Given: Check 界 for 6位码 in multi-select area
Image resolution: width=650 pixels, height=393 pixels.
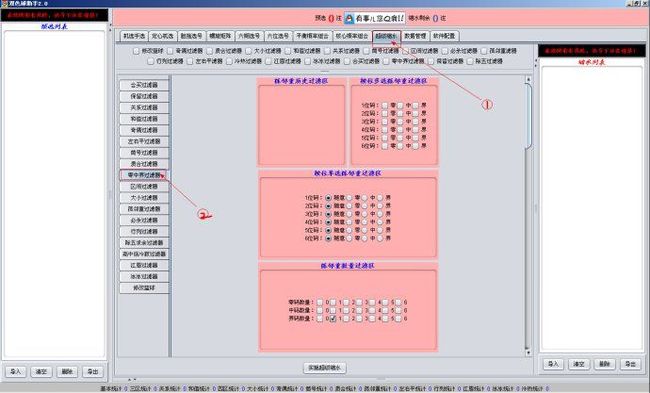Looking at the screenshot, I should (415, 146).
